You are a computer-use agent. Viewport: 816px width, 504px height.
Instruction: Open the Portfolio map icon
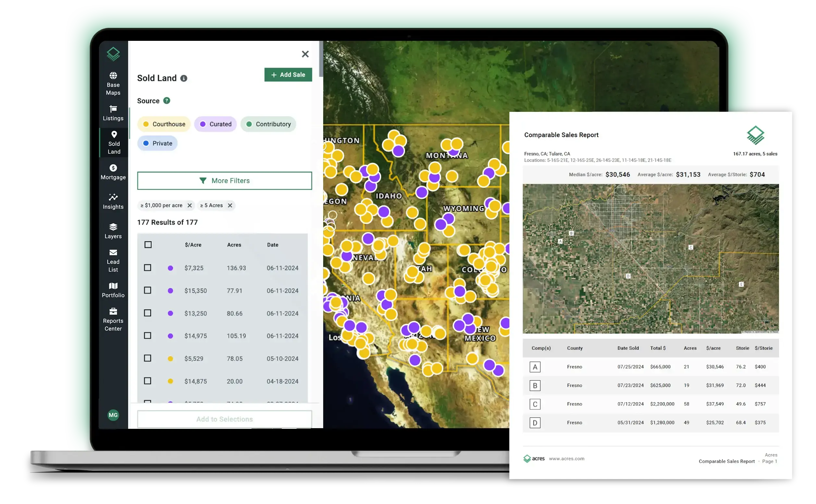[113, 286]
